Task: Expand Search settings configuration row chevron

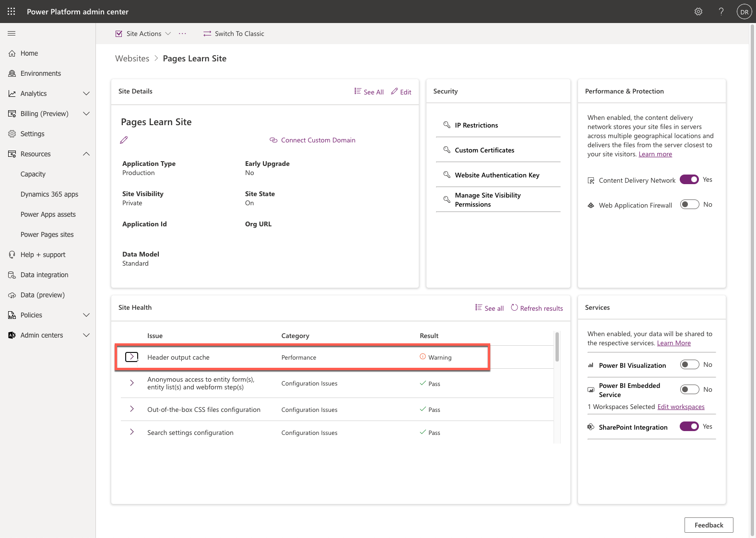Action: 131,432
